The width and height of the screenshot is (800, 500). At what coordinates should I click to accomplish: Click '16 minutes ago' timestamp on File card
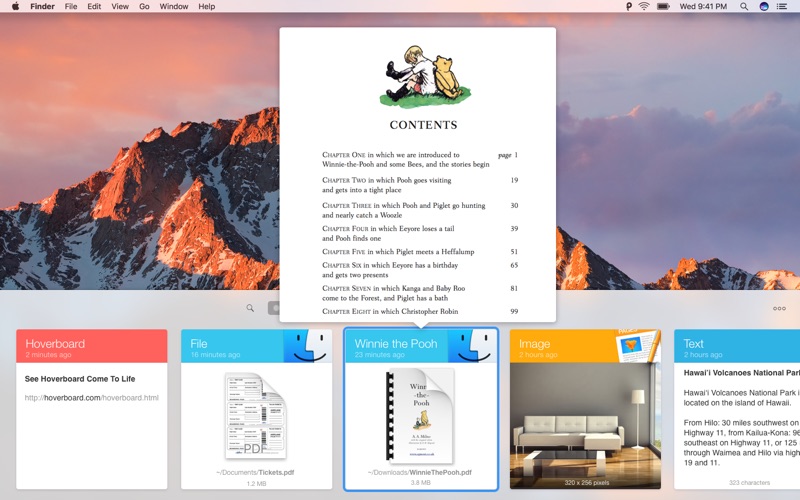[x=215, y=355]
